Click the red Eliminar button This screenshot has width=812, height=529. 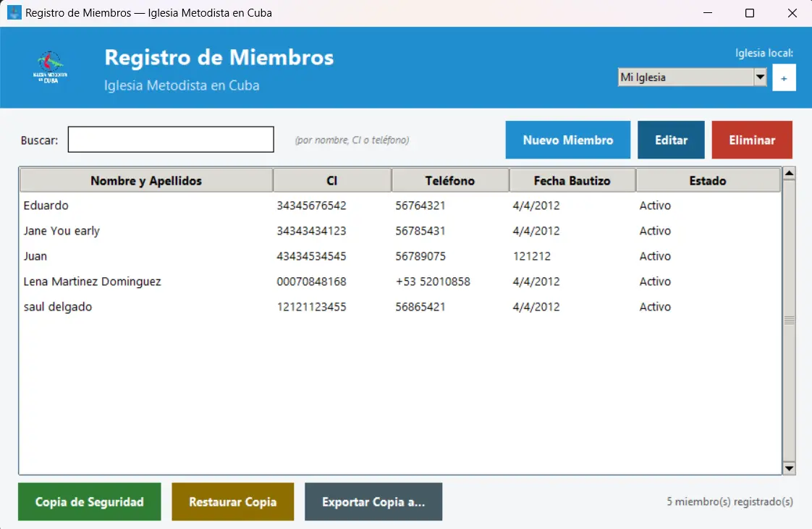click(751, 140)
